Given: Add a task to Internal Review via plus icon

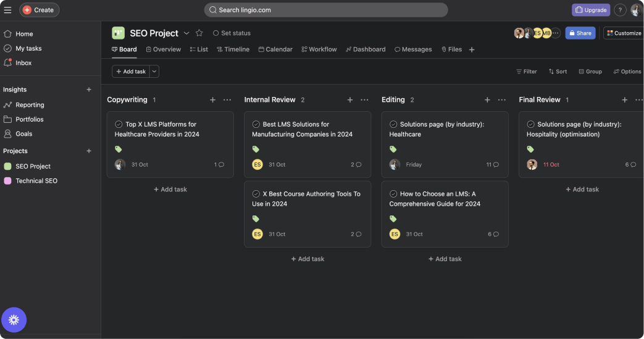Looking at the screenshot, I should [350, 100].
